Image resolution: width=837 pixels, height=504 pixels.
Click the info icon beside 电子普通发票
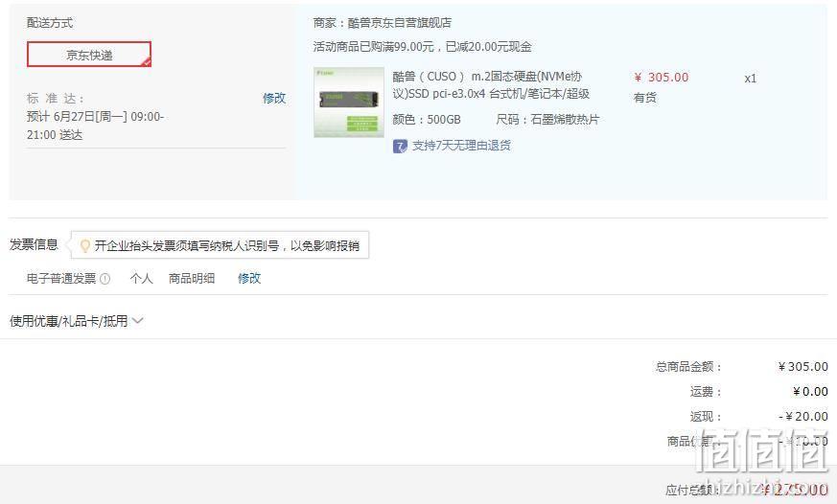[x=105, y=279]
